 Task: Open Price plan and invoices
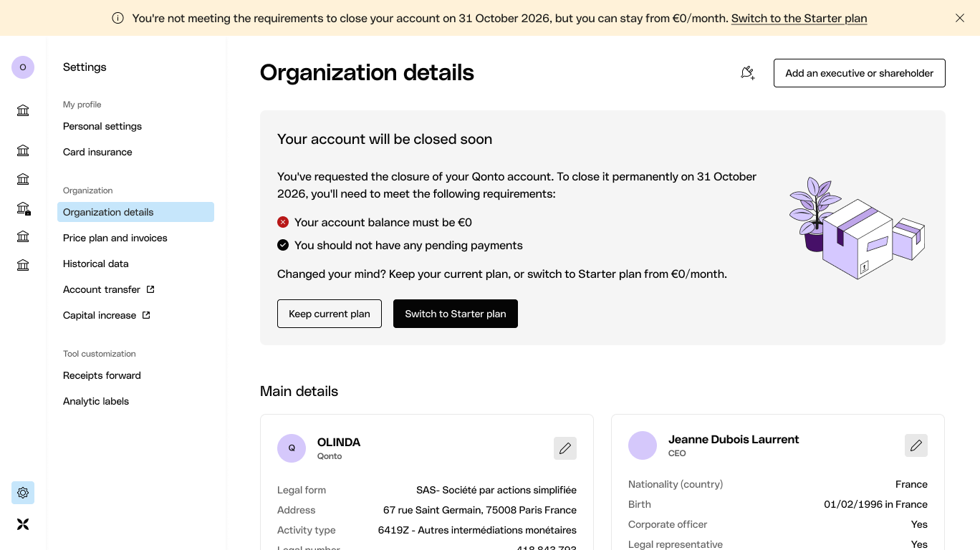click(115, 238)
